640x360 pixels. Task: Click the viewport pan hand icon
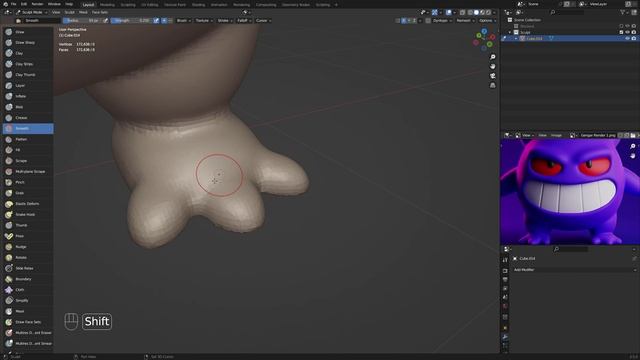pyautogui.click(x=493, y=66)
